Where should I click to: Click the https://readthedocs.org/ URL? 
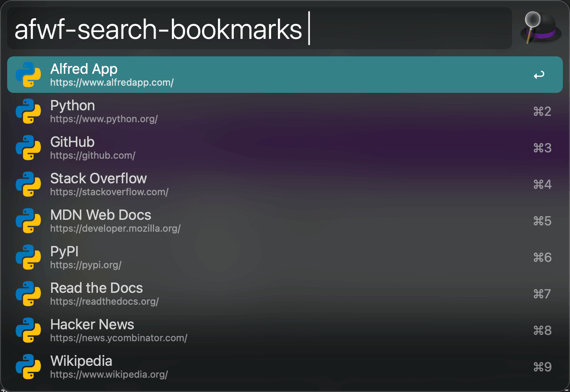pos(104,302)
